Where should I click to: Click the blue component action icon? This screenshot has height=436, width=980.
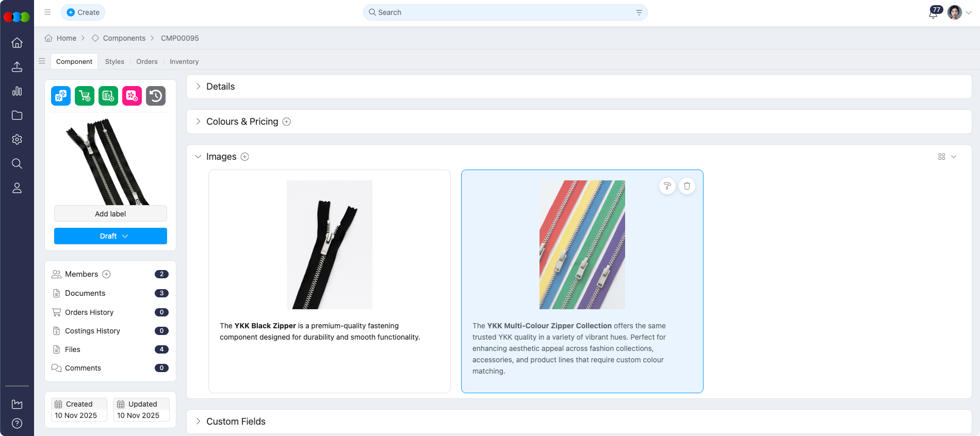coord(61,96)
